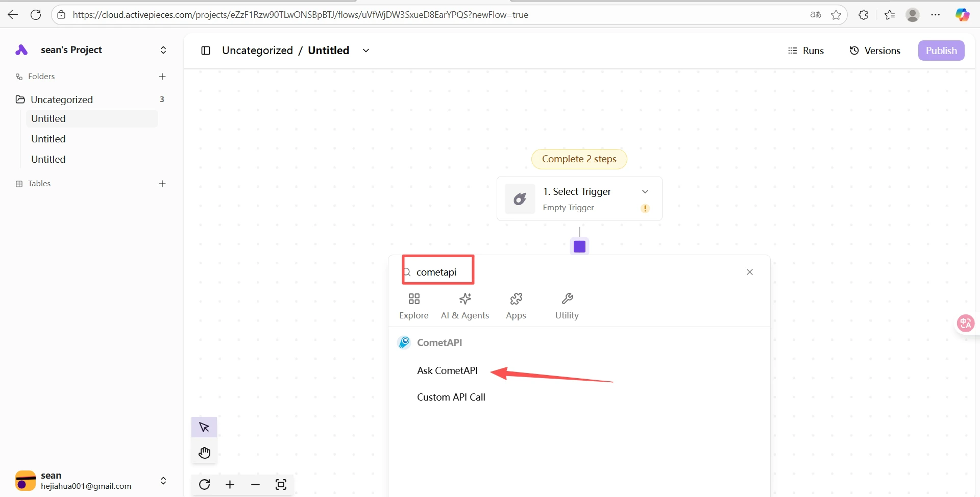Add a new folder with plus icon
The image size is (980, 497).
pos(162,77)
